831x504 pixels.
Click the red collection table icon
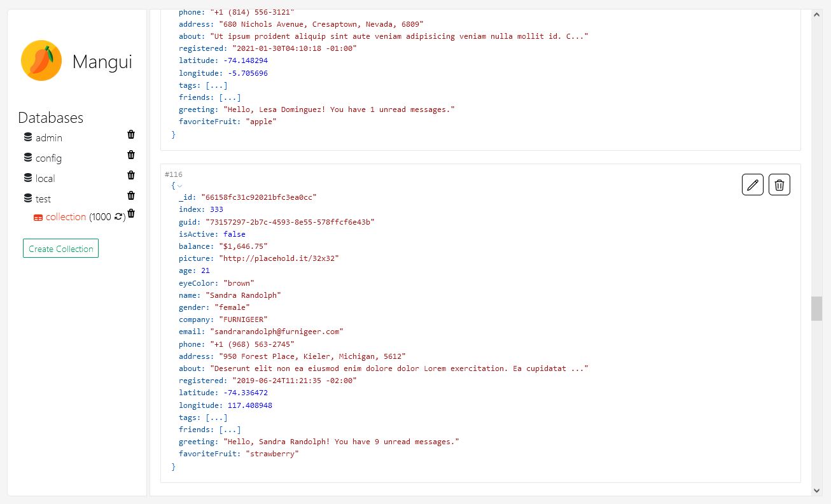coord(38,217)
